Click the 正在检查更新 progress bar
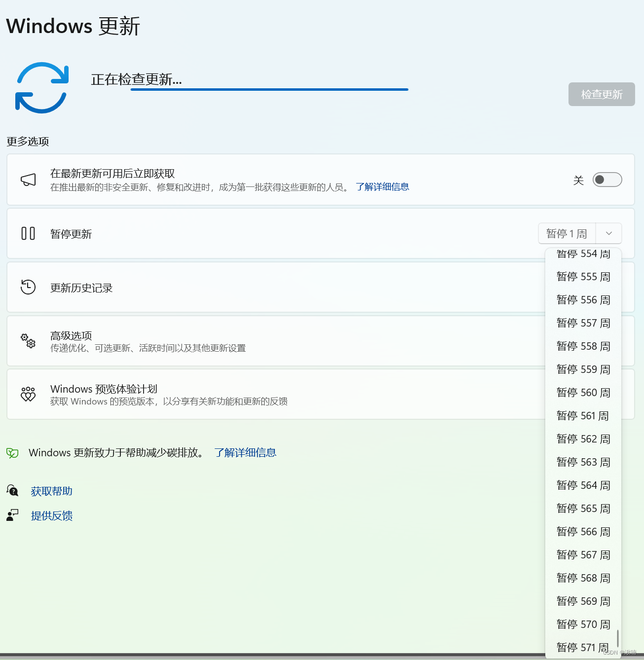Screen dimensions: 644x660 (x=269, y=90)
